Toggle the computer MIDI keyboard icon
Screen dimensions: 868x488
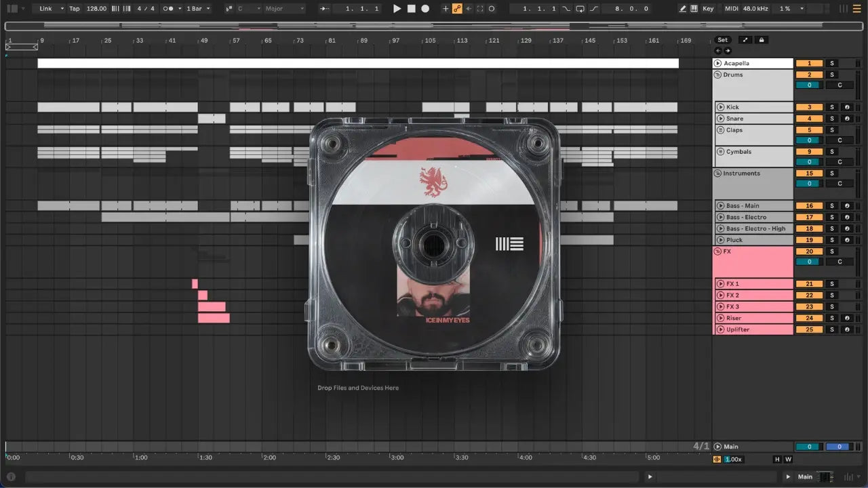coord(694,9)
